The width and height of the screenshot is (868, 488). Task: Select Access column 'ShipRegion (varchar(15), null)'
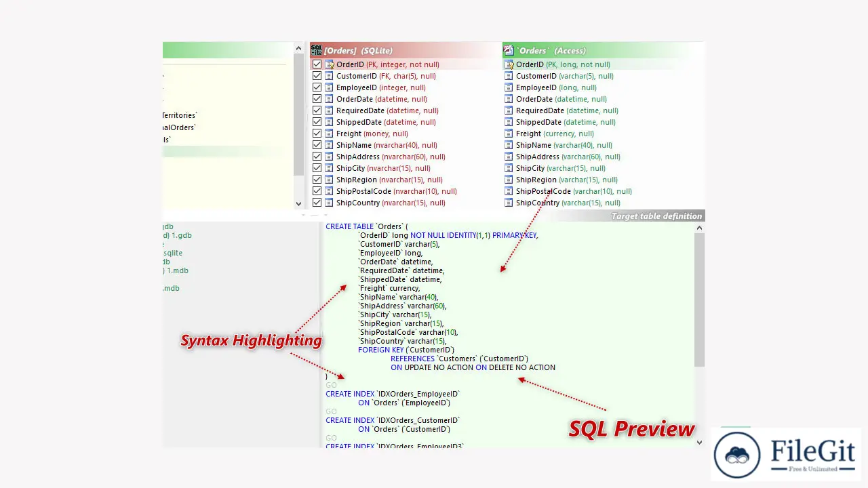(567, 180)
